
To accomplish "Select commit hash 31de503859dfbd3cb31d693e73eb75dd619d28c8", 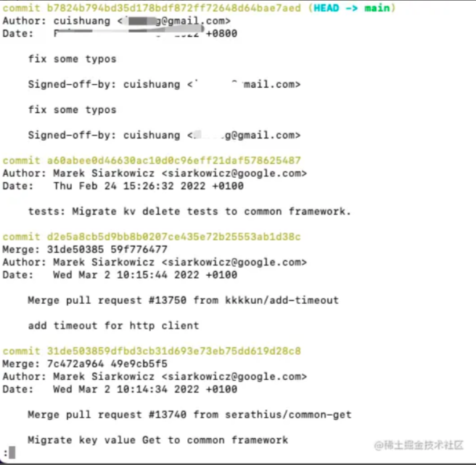I will [173, 351].
